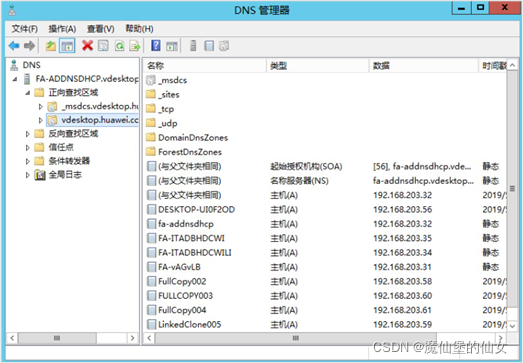Click the IP address 192.168.203.56
Viewport: 523px width, 363px height.
click(x=403, y=210)
